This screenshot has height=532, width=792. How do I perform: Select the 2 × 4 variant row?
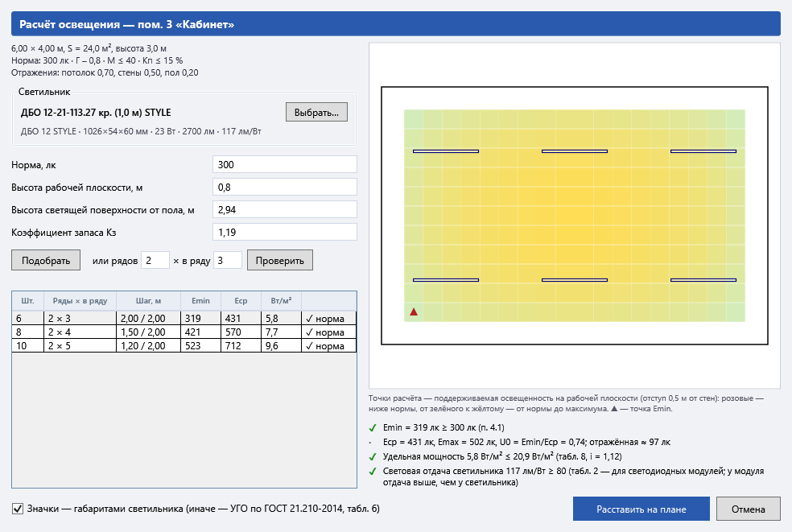point(184,332)
